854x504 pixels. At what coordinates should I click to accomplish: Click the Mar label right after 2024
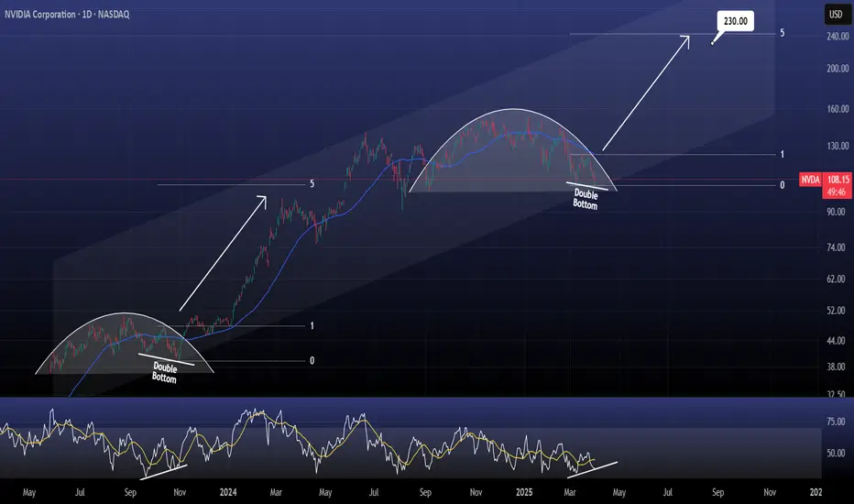tap(276, 492)
